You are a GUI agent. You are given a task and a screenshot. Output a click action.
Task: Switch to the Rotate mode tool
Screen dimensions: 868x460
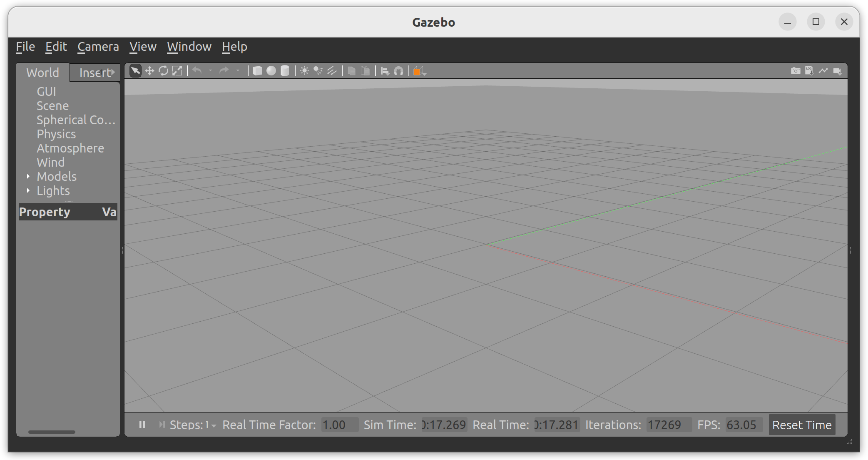(x=163, y=71)
